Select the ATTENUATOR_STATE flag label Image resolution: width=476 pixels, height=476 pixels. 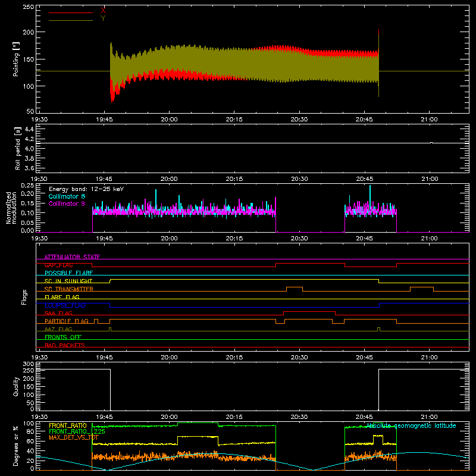72,257
